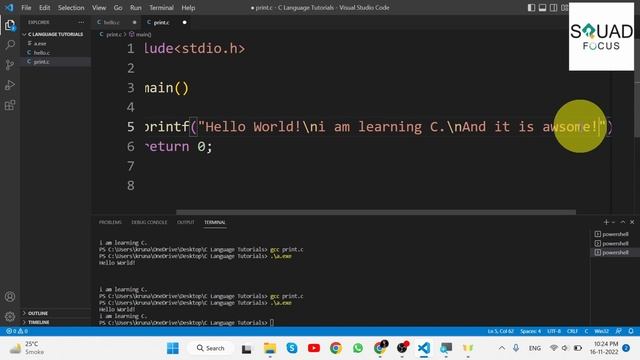Open the Go menu
The width and height of the screenshot is (640, 360).
point(118,8)
